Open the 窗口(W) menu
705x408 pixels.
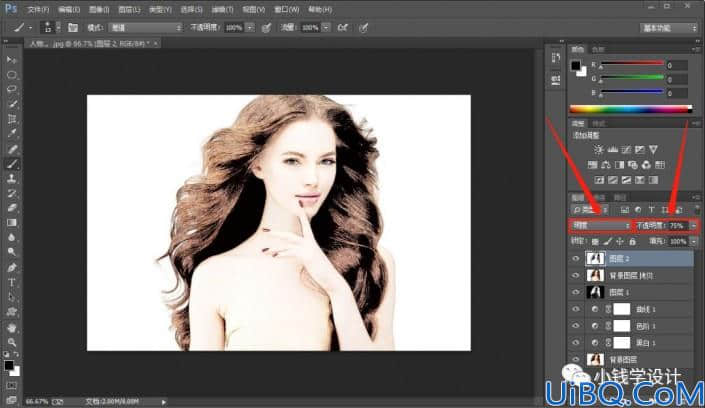point(286,9)
